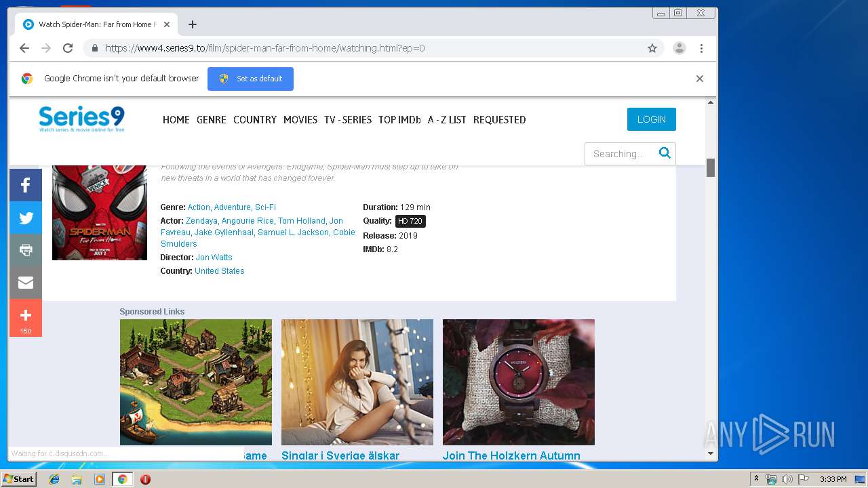Click the page scroll down arrow

711,453
